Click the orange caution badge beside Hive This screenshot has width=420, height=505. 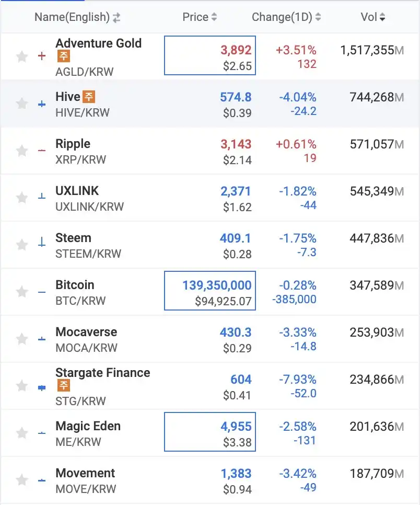[x=89, y=97]
